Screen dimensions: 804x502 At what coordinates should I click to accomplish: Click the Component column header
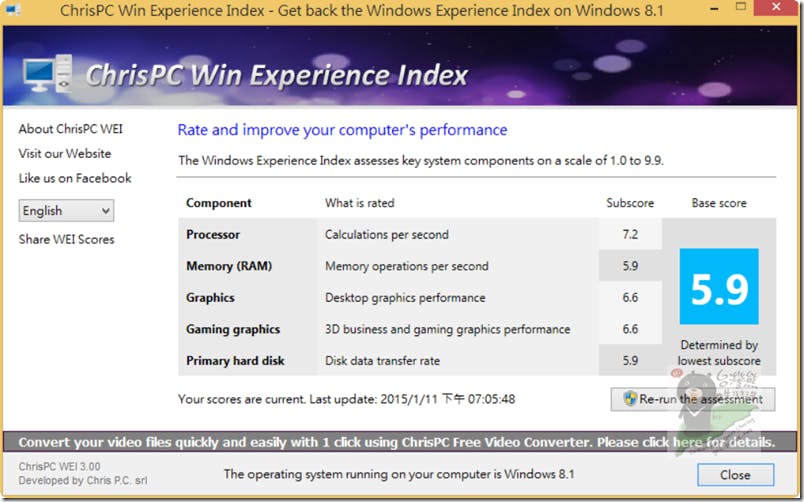coord(218,203)
